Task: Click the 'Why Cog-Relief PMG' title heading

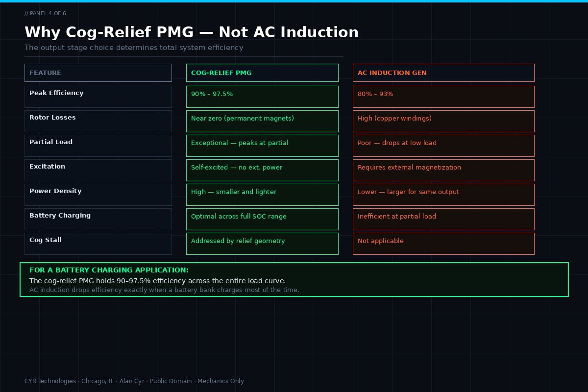Action: [x=192, y=32]
